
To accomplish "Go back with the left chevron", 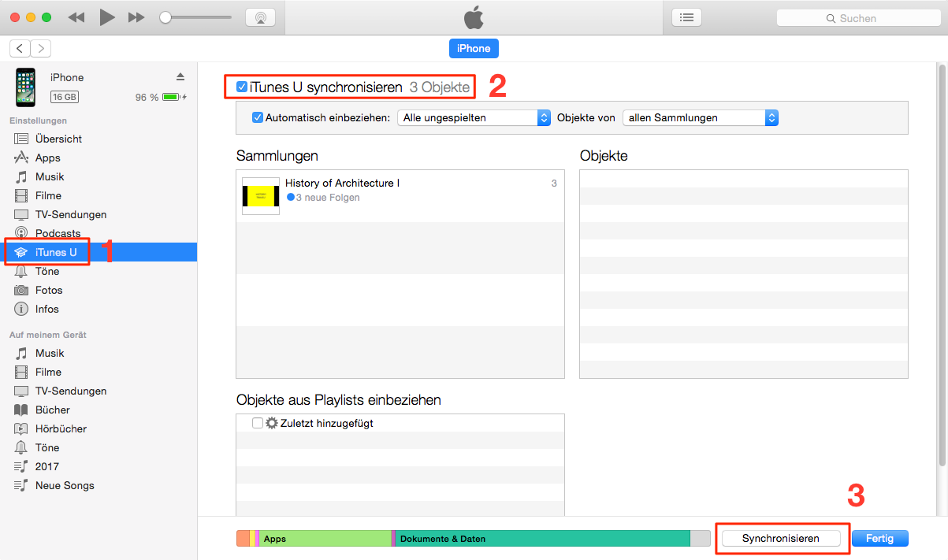I will coord(20,48).
